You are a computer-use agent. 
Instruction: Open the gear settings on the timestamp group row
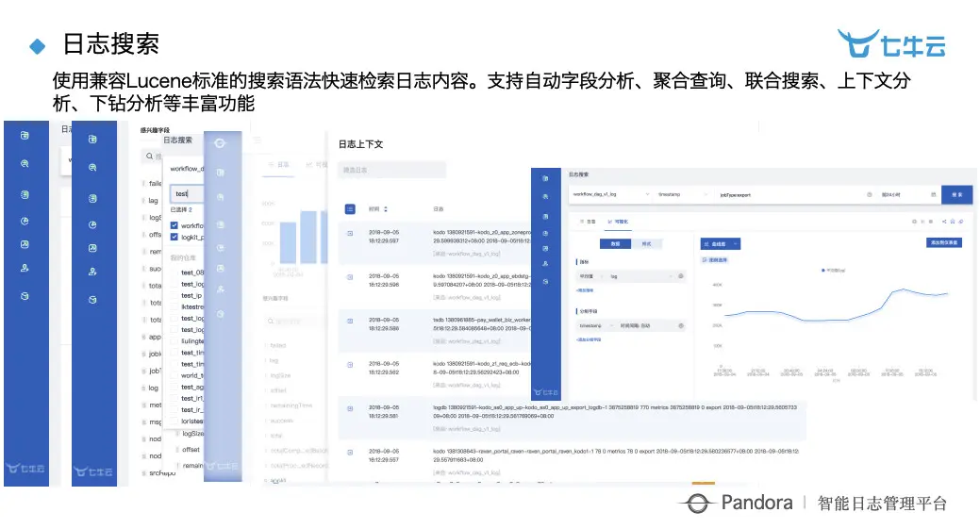tap(681, 326)
